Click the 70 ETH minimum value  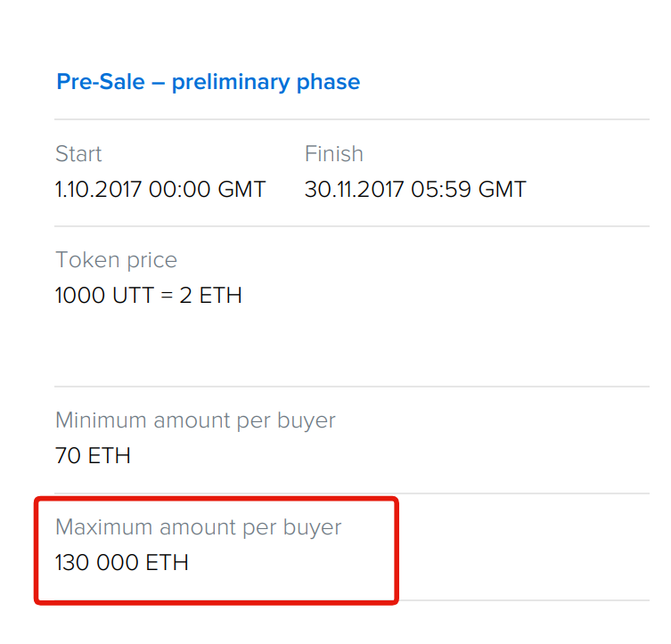[93, 456]
